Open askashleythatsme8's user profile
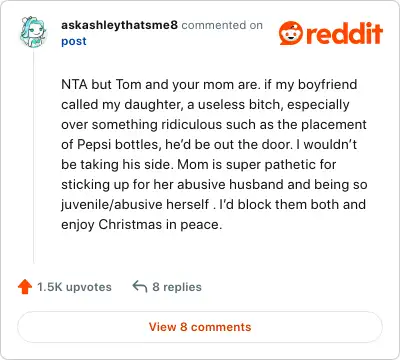The height and width of the screenshot is (360, 400). click(x=119, y=25)
